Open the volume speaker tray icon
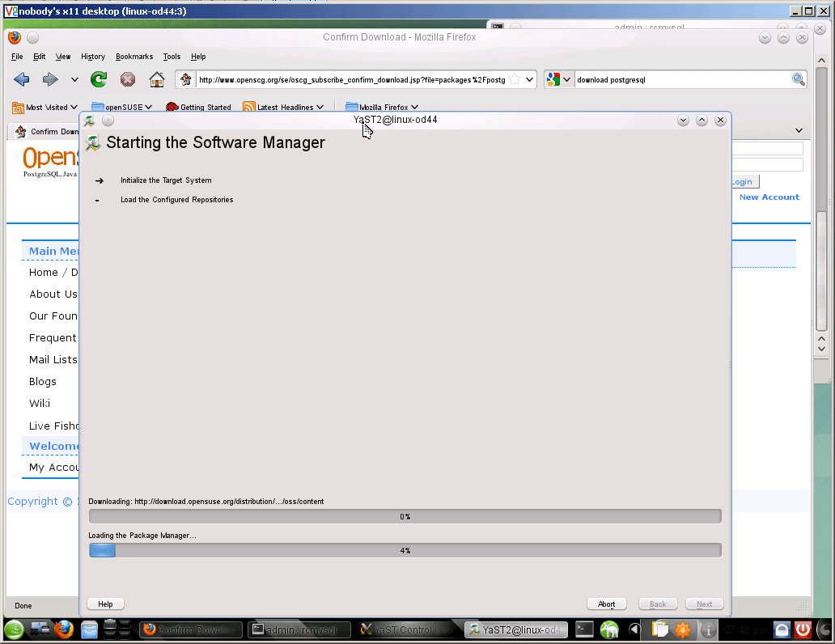This screenshot has height=644, width=835. (634, 630)
